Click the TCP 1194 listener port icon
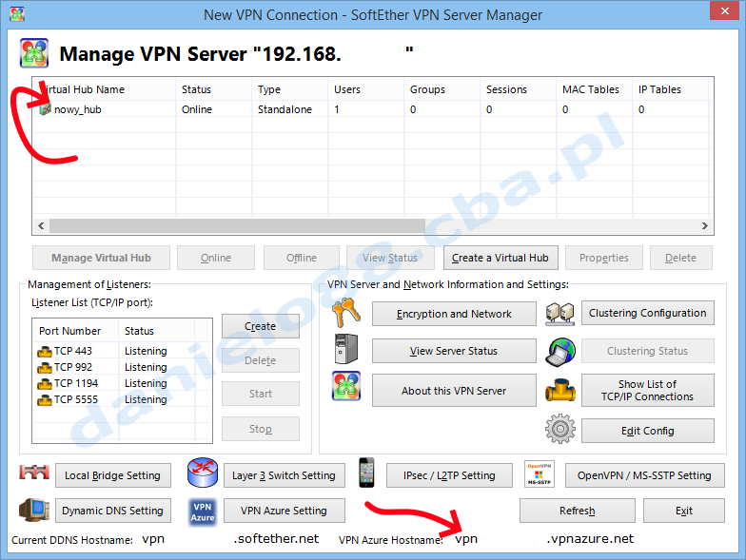Screen dimensions: 746x560 click(x=45, y=384)
